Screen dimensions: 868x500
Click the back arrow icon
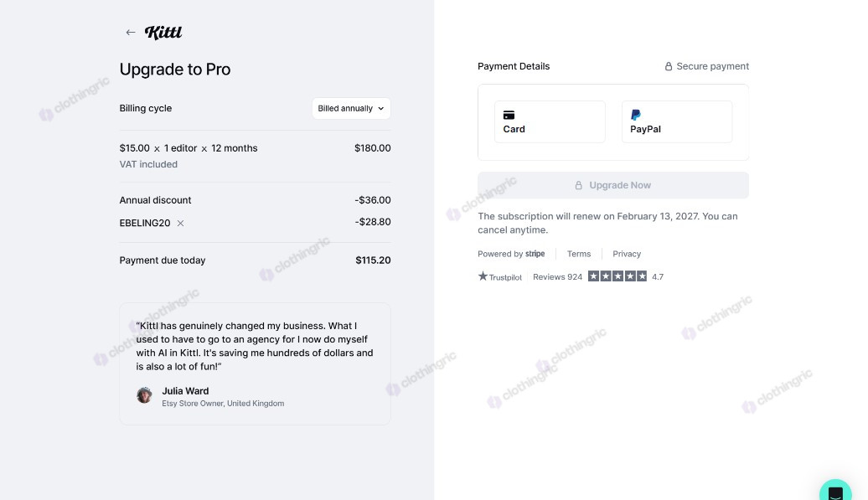131,33
